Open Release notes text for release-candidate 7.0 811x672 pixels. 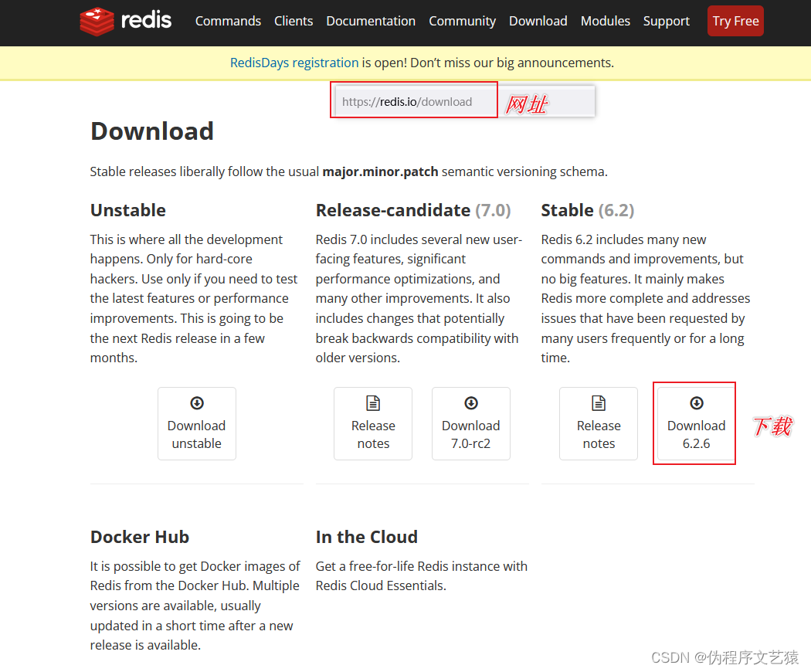(x=373, y=435)
